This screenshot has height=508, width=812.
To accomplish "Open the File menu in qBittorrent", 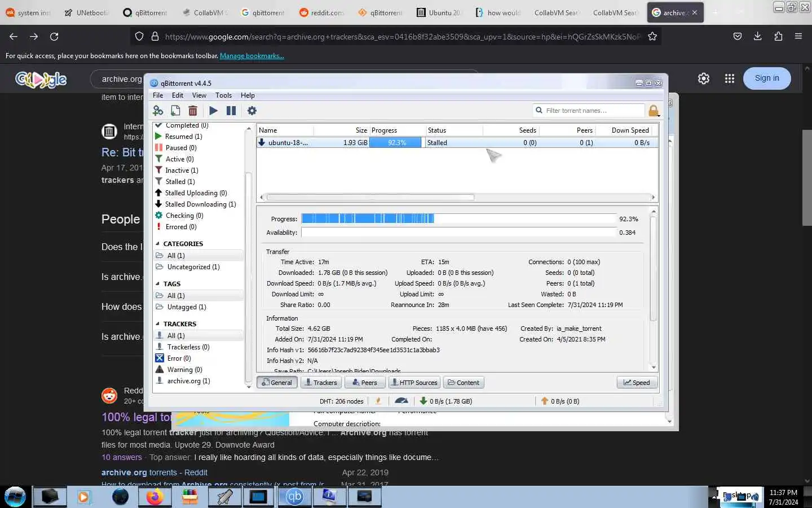I will point(158,95).
